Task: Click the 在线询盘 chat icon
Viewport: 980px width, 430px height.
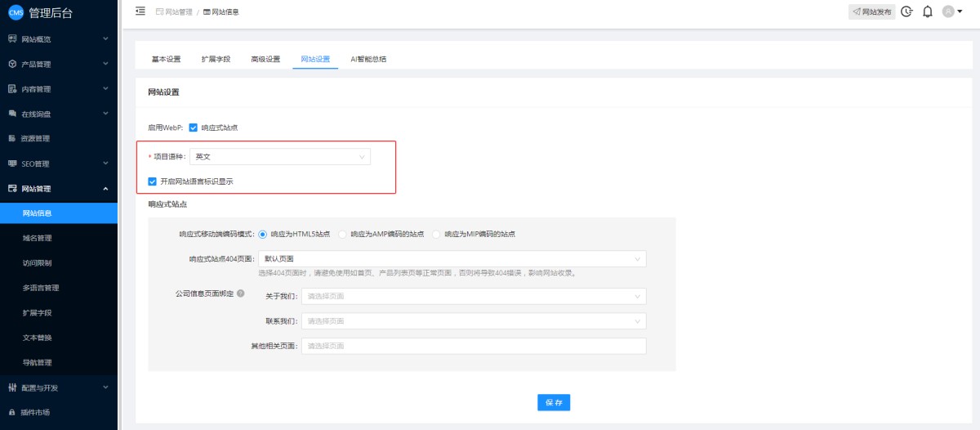Action: pyautogui.click(x=12, y=114)
